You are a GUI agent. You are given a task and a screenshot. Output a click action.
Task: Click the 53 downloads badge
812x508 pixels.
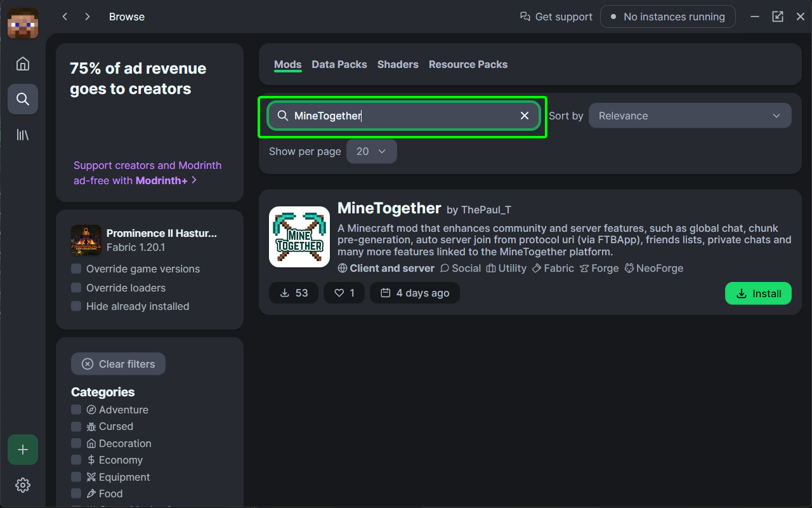294,293
